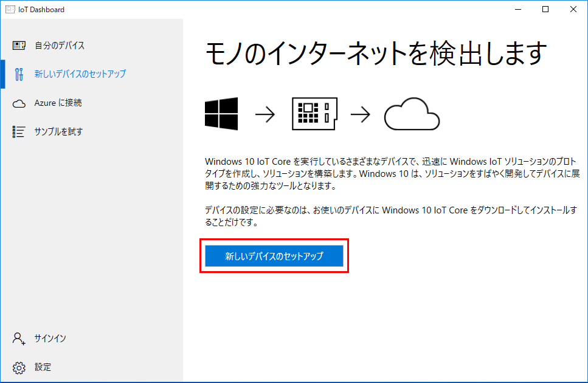Click the blue 新しいデバイスのセットアップ button
Image resolution: width=588 pixels, height=383 pixels.
coord(274,256)
